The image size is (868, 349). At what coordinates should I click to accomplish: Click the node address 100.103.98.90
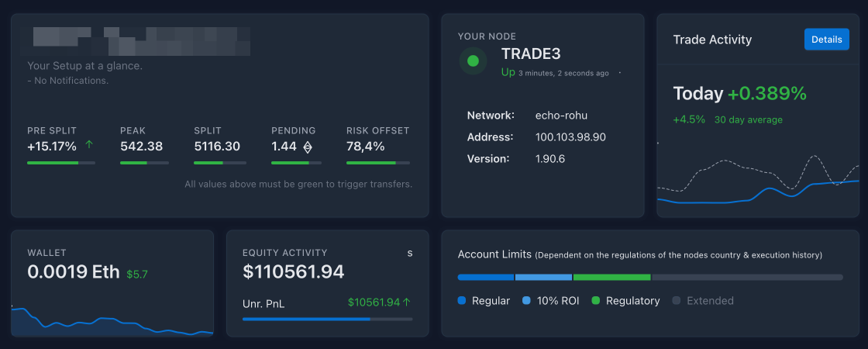click(570, 137)
